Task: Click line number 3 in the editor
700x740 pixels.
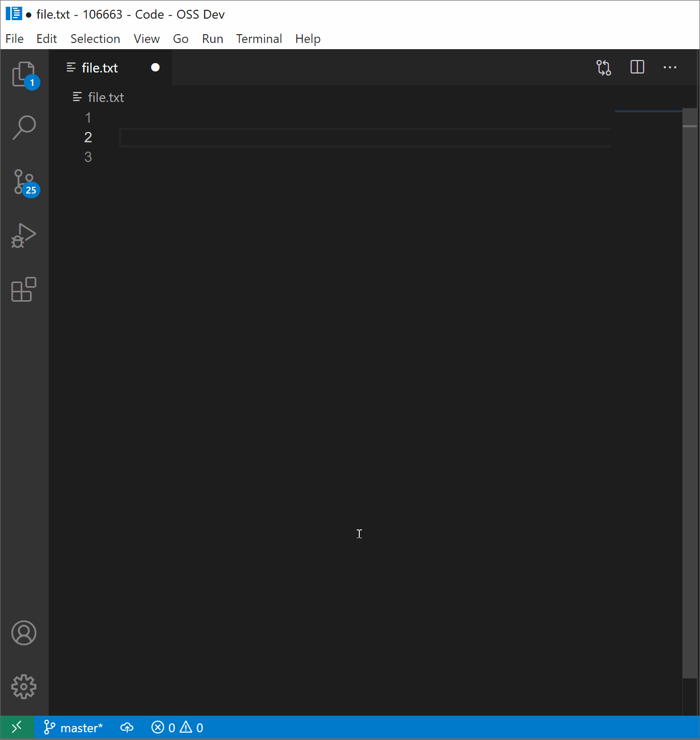Action: pos(87,157)
